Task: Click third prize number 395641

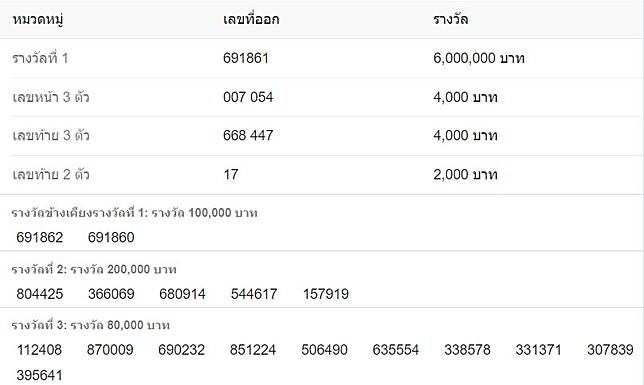Action: pyautogui.click(x=39, y=375)
